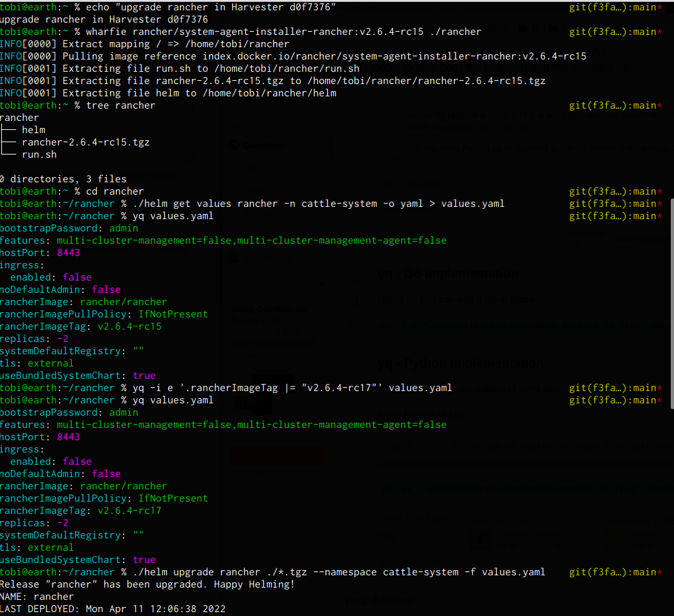674x616 pixels.
Task: Select the run.sh entry in the tree output
Action: click(39, 154)
